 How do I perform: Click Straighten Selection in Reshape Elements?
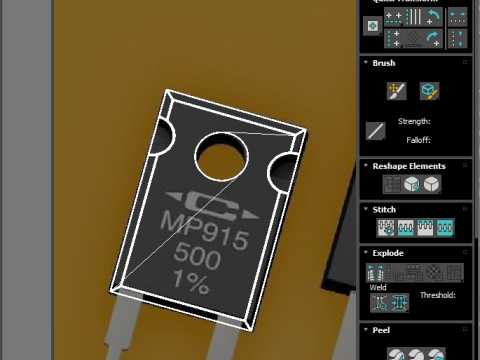(392, 184)
